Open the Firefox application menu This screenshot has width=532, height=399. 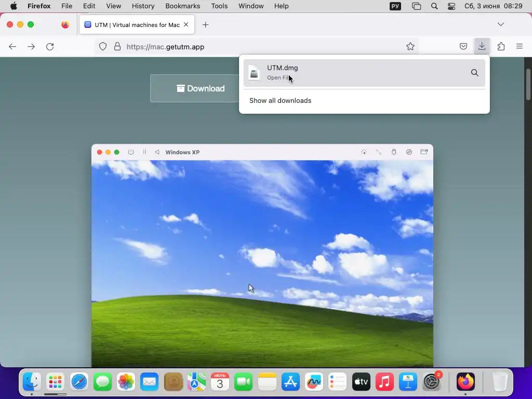pos(39,6)
